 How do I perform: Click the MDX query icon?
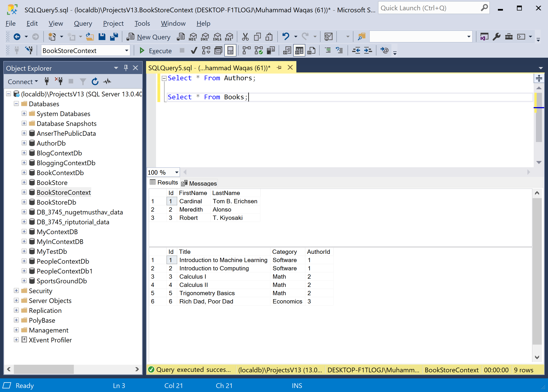tap(193, 37)
